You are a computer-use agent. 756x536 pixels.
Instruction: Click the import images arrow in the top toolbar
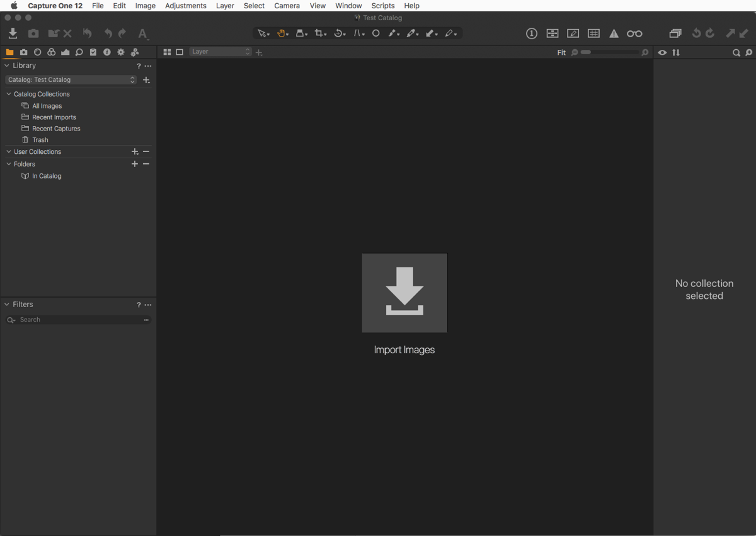point(13,33)
